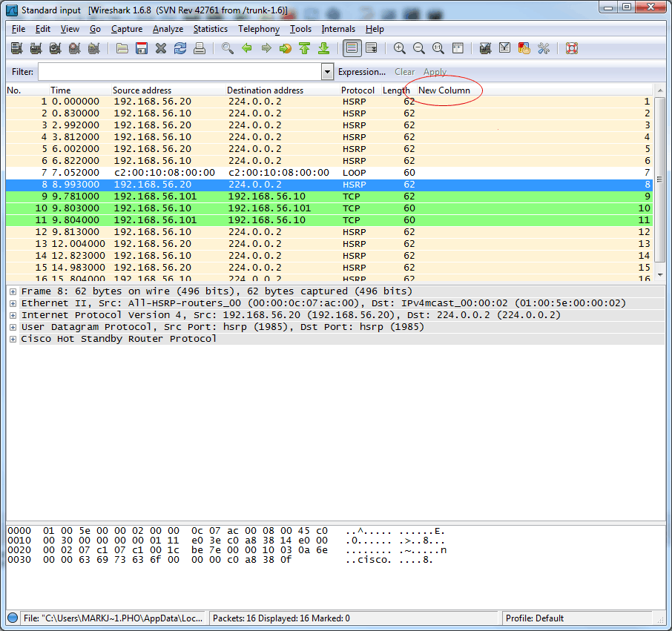Open the Statistics menu
Screen dimensions: 672x631
click(211, 29)
